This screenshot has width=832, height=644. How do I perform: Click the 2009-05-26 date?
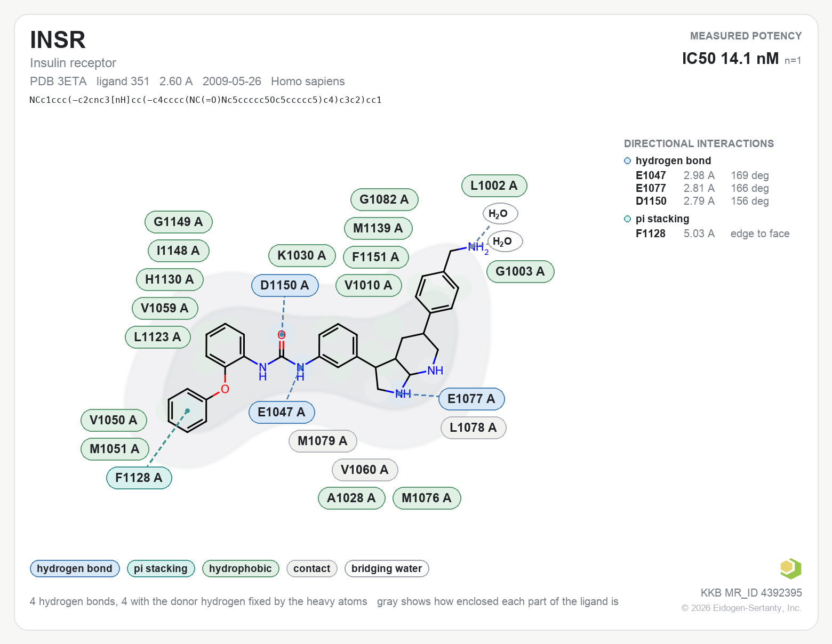point(232,82)
